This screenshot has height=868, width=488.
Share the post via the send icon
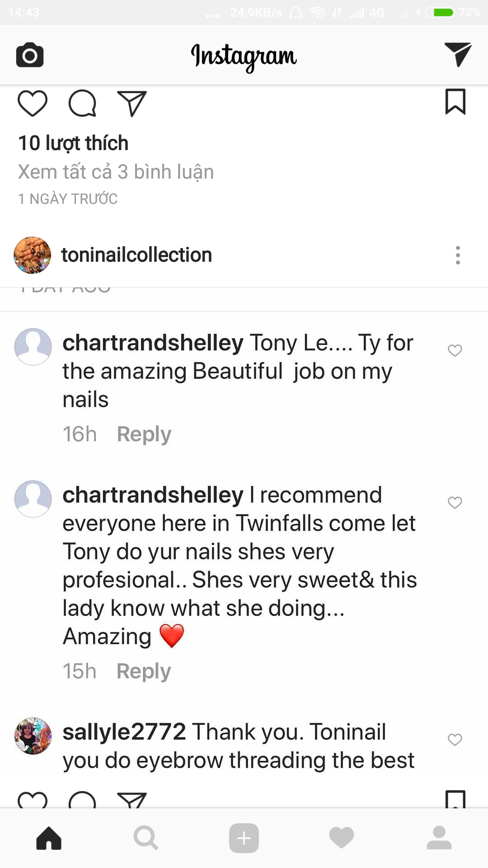131,104
